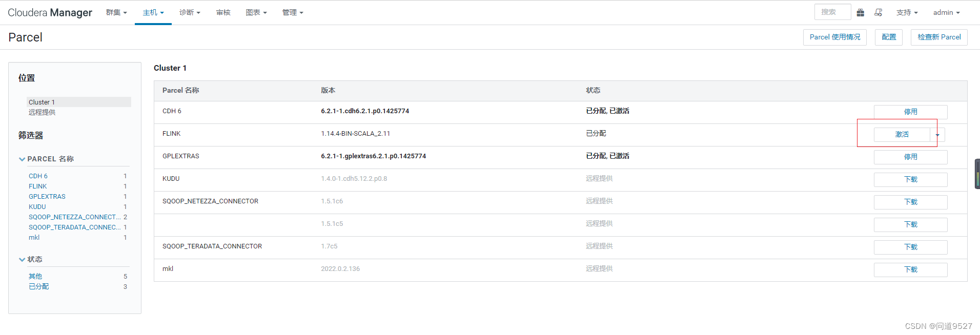Open the 管理 dropdown menu
980x335 pixels.
(x=293, y=12)
